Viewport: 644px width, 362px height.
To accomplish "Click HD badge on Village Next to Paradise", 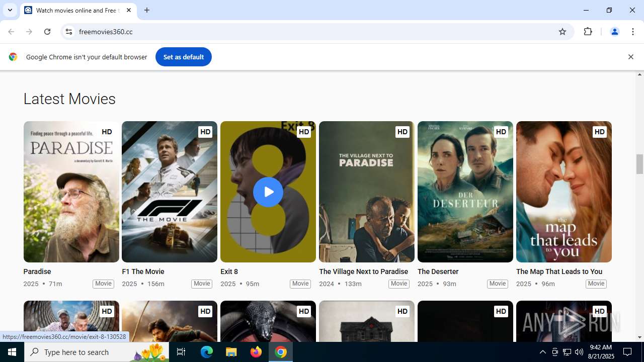I will [x=403, y=132].
